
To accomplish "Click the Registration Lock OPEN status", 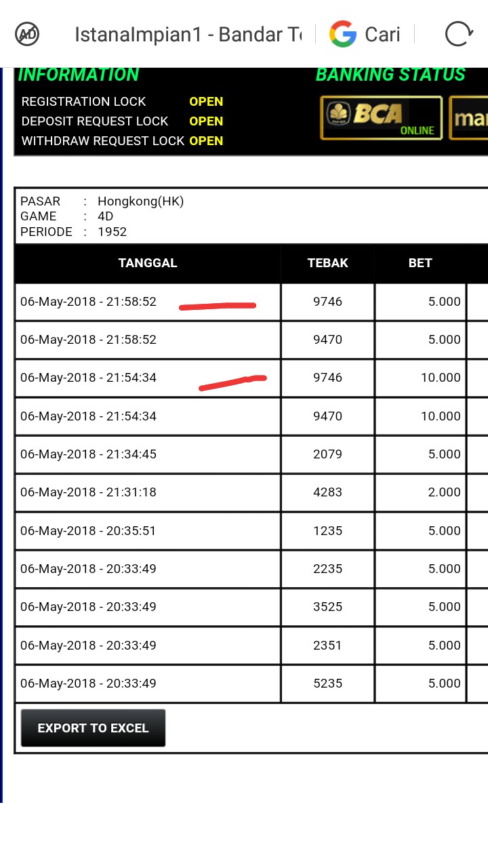I will pyautogui.click(x=206, y=102).
